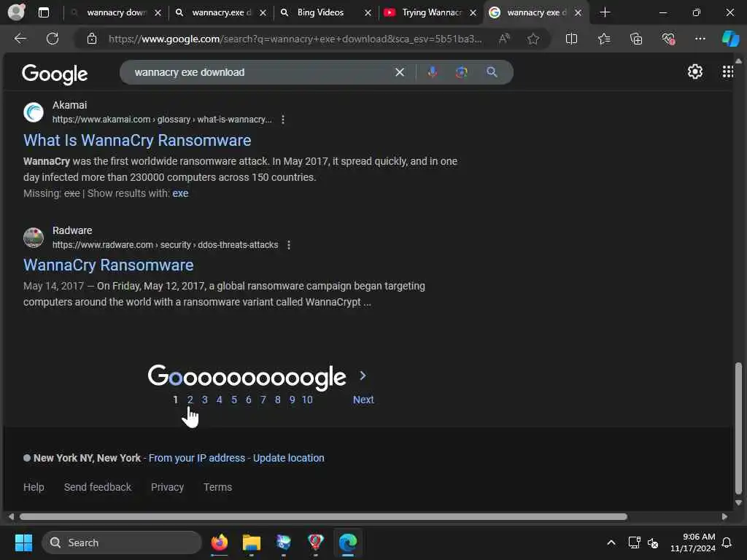Viewport: 747px width, 560px height.
Task: Go to results page 5
Action: coord(234,400)
